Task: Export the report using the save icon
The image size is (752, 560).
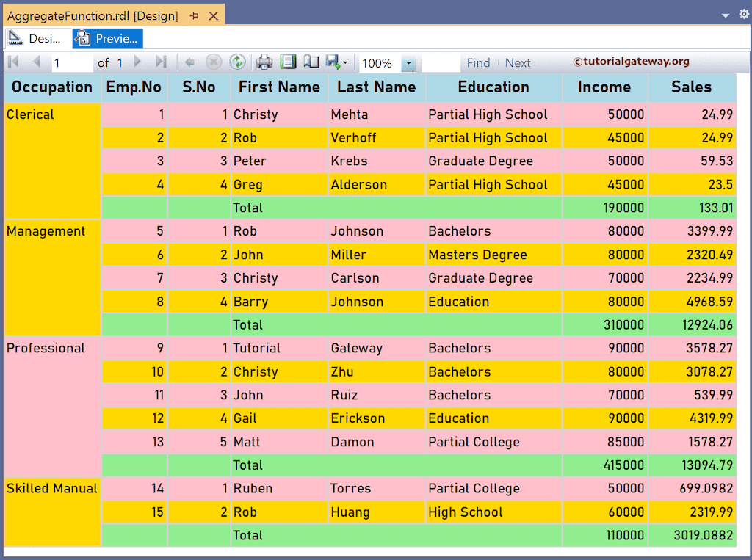Action: point(332,62)
